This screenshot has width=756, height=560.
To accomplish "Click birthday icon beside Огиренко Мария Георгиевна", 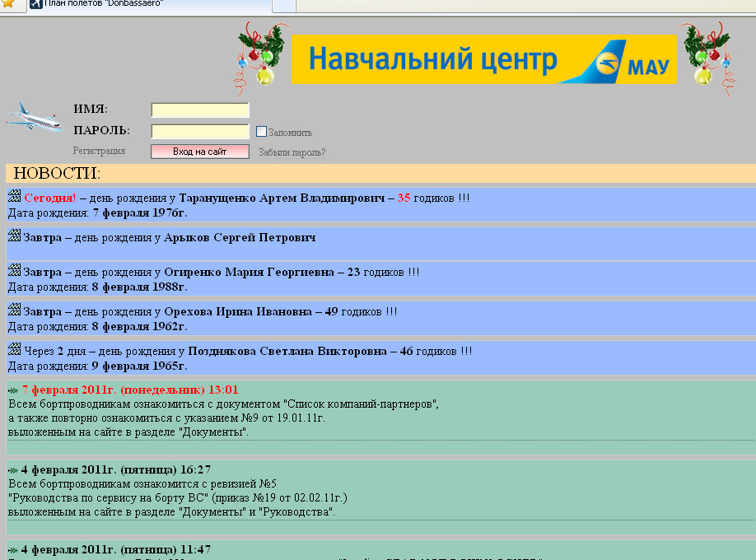I will pyautogui.click(x=14, y=271).
